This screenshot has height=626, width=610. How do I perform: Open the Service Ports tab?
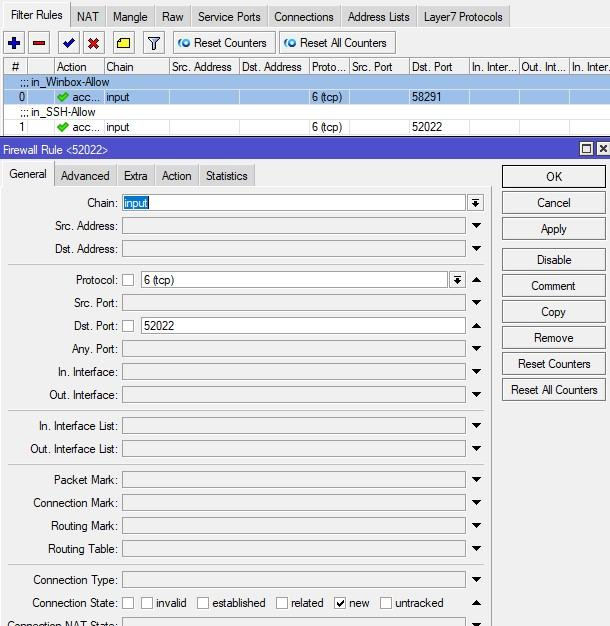point(229,17)
